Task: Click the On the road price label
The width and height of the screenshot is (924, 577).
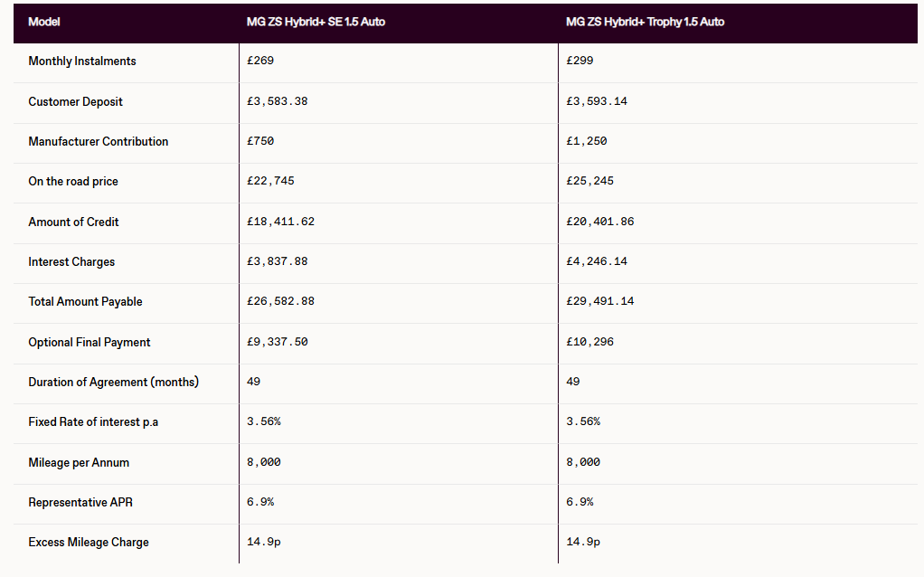Action: [73, 182]
